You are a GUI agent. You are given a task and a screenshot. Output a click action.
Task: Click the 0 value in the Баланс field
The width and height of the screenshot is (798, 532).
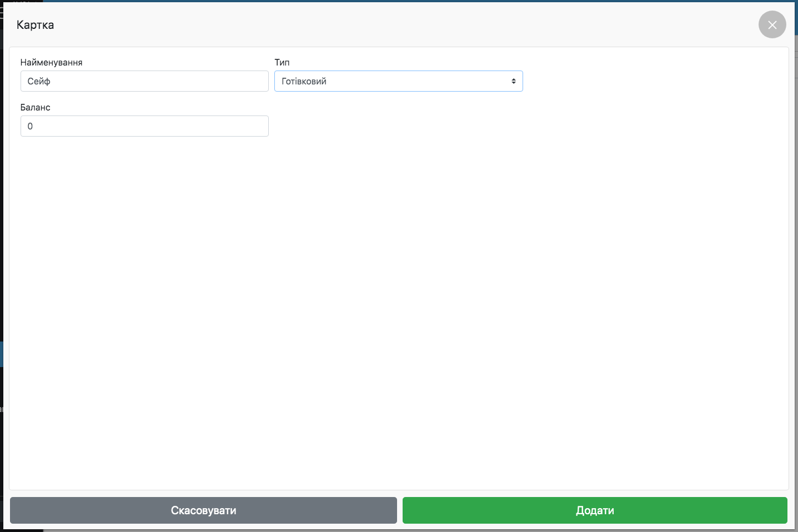(30, 126)
